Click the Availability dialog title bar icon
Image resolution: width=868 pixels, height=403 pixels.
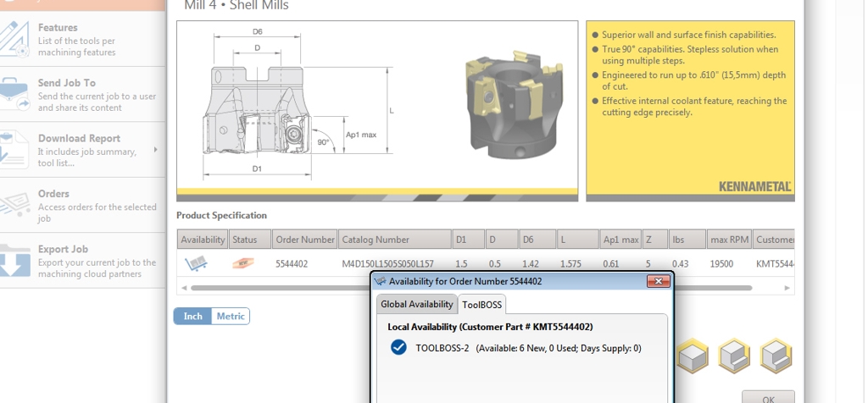click(381, 281)
